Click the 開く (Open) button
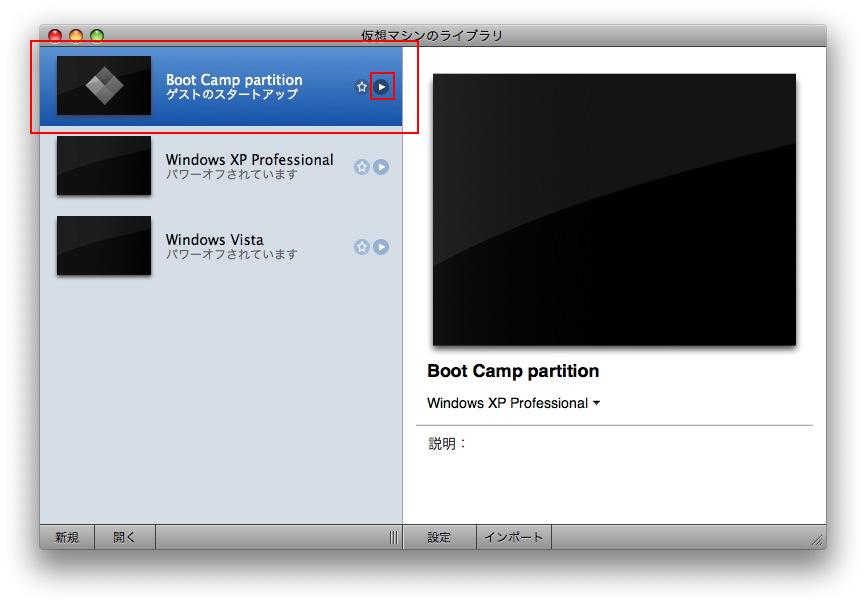866x604 pixels. pyautogui.click(x=125, y=537)
